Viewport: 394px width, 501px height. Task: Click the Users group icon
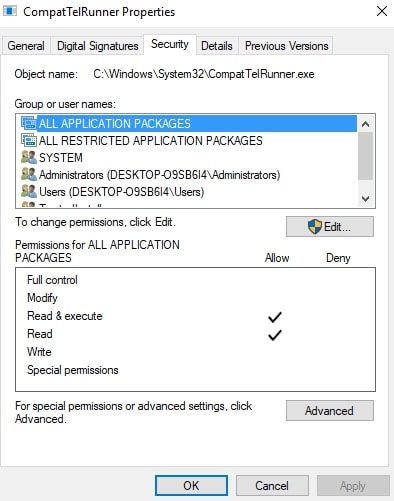[x=29, y=191]
